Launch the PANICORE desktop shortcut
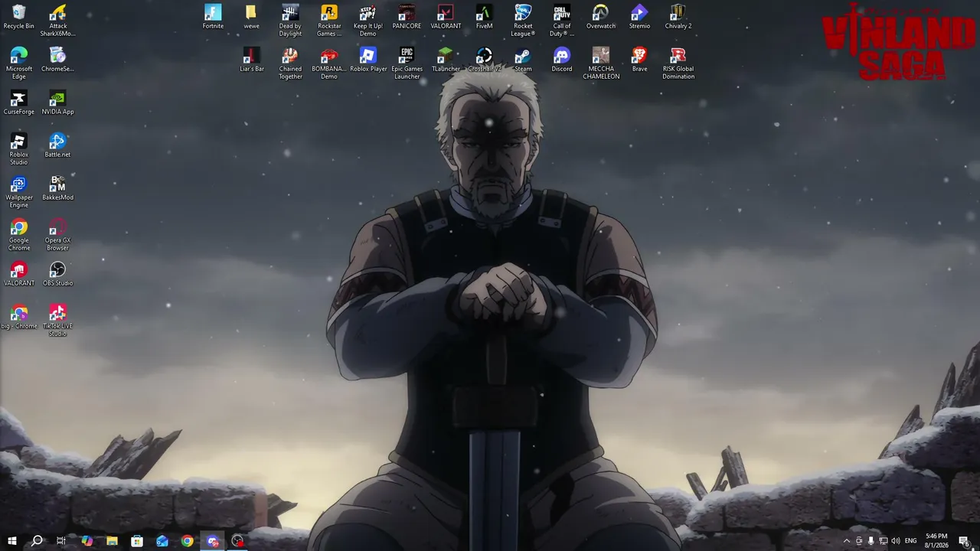This screenshot has width=980, height=551. pyautogui.click(x=407, y=17)
